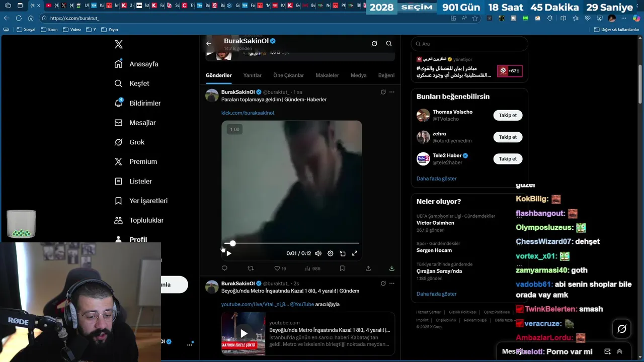Screen dimensions: 644x362
Task: Open Profil in the sidebar
Action: pyautogui.click(x=131, y=239)
